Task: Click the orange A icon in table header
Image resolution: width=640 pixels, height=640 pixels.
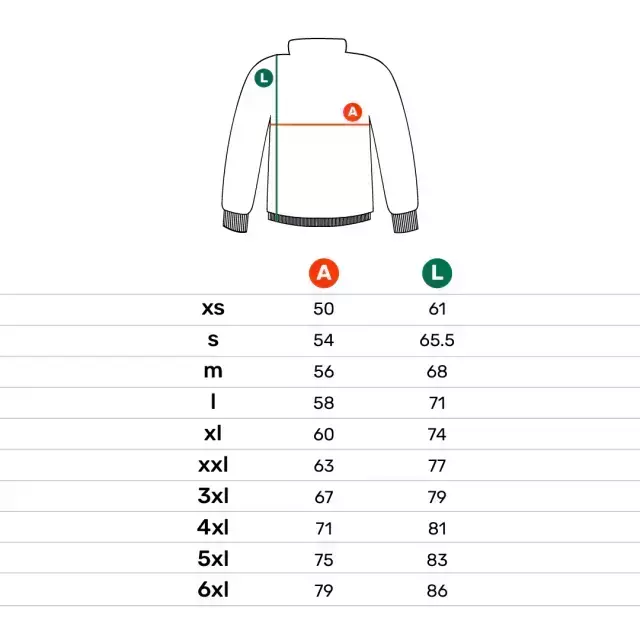Action: click(x=324, y=273)
